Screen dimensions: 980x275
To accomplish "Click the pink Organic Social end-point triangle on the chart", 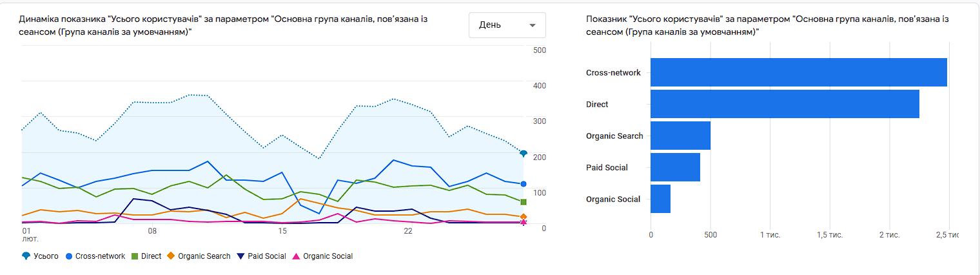I will [x=524, y=223].
